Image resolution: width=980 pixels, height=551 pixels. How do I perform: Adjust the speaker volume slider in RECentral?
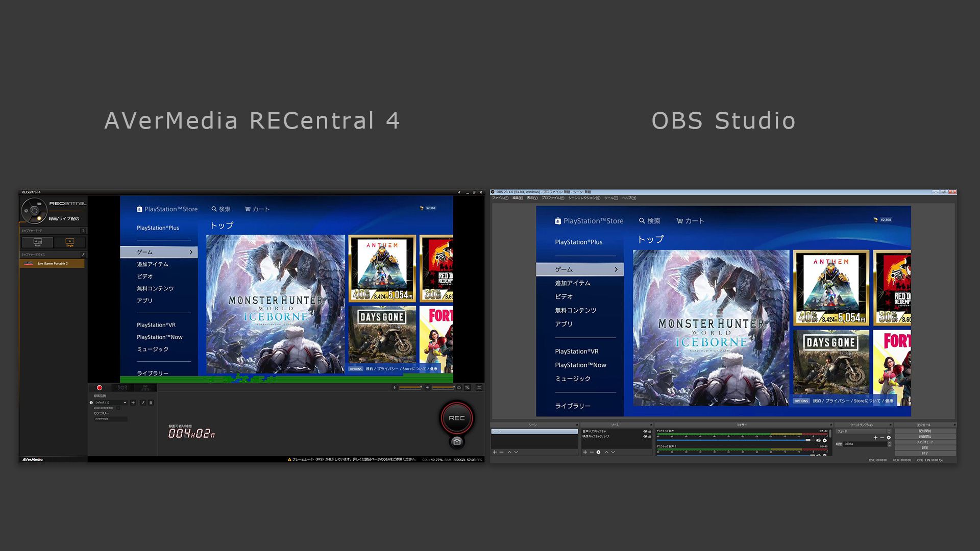click(443, 387)
